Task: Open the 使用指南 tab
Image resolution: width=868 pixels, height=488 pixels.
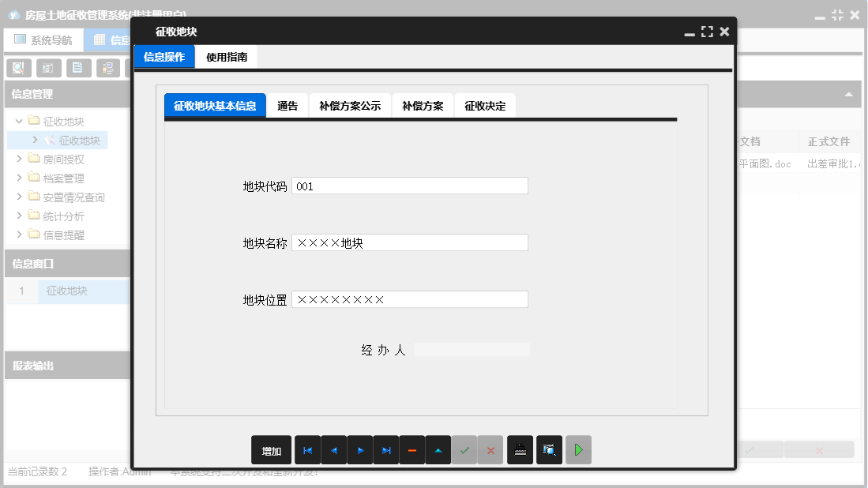Action: 228,56
